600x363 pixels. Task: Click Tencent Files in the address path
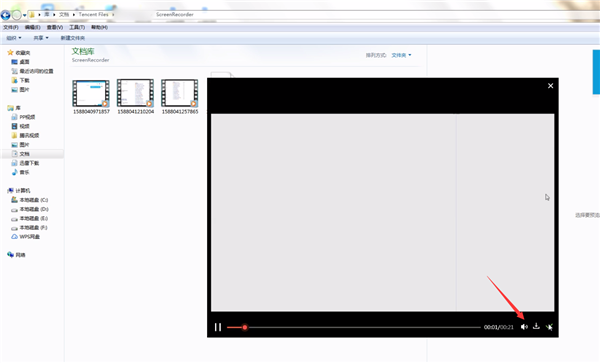point(93,15)
